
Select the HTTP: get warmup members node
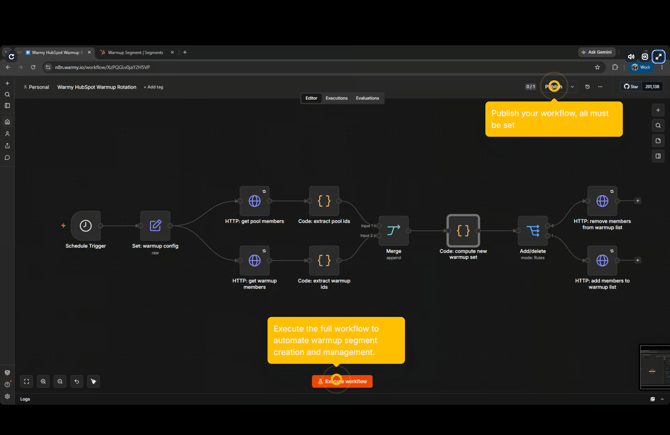pos(255,260)
